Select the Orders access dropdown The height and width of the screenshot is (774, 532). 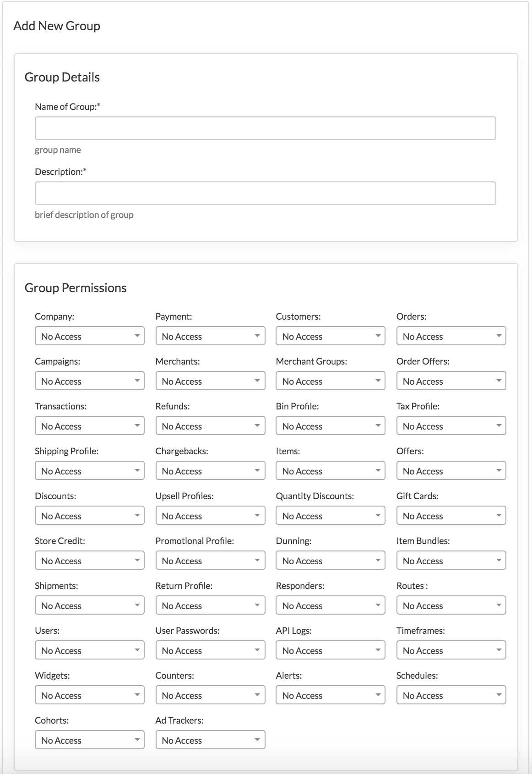(451, 336)
